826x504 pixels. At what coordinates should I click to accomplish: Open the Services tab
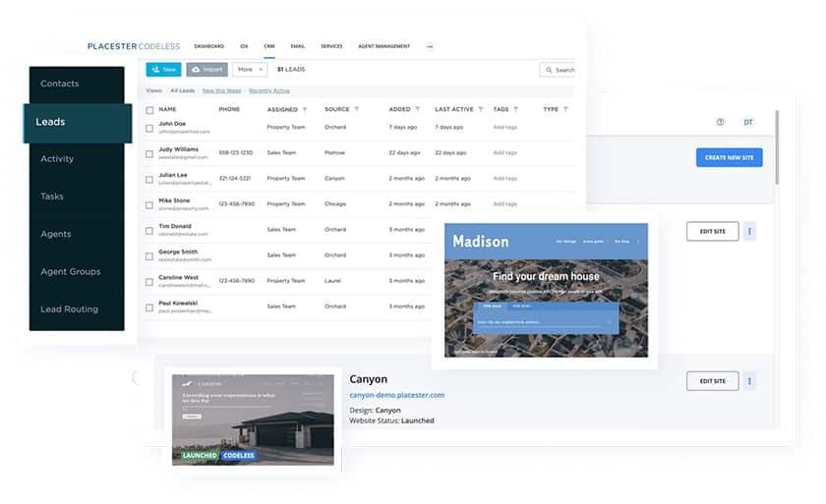pyautogui.click(x=331, y=46)
